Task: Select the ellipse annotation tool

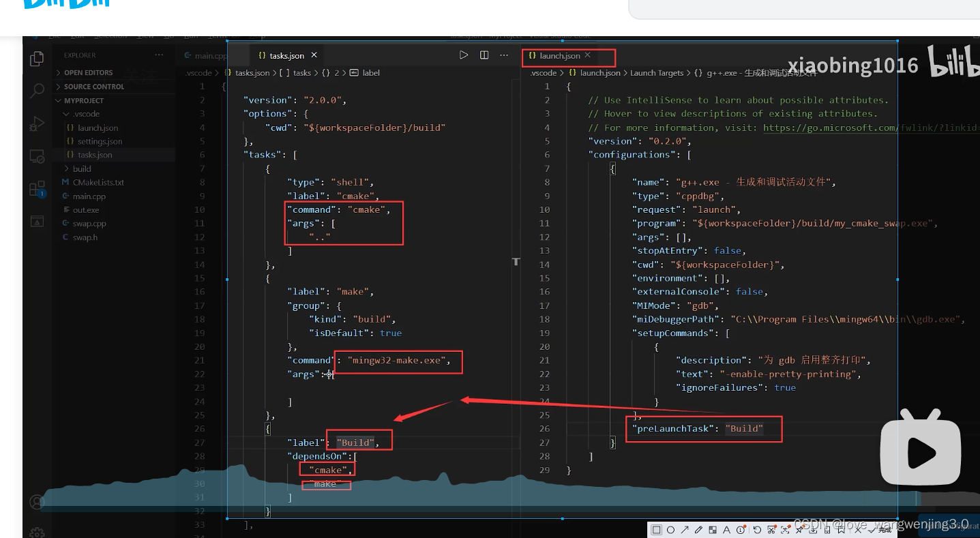Action: pyautogui.click(x=670, y=530)
